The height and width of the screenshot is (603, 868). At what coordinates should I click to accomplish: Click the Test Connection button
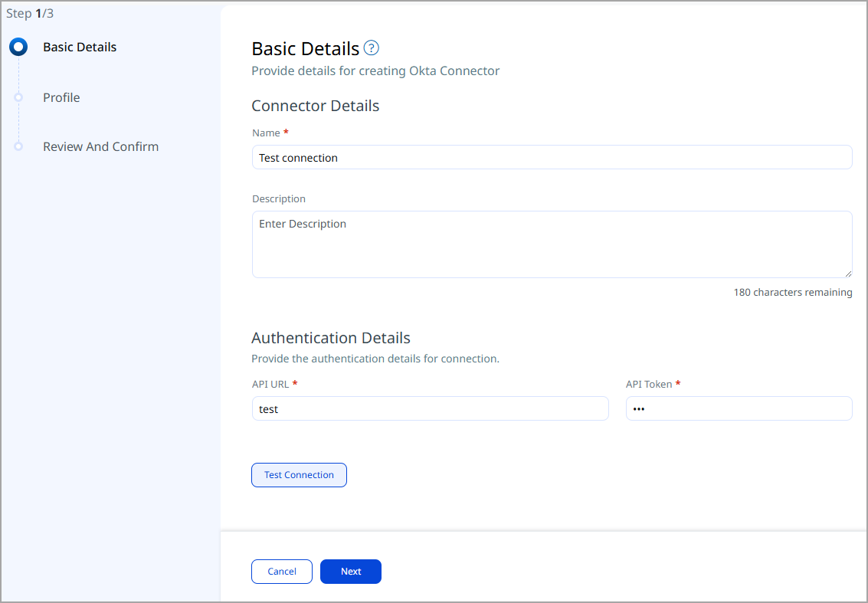[299, 475]
